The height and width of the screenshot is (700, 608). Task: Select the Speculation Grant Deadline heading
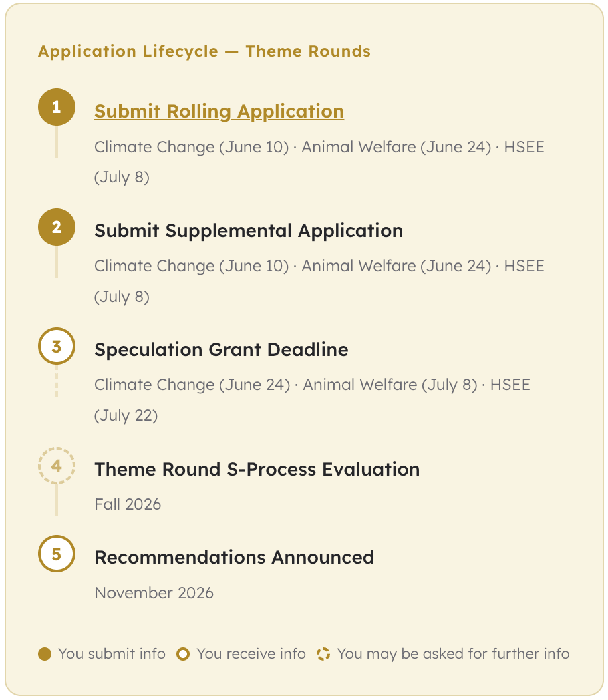pos(221,349)
